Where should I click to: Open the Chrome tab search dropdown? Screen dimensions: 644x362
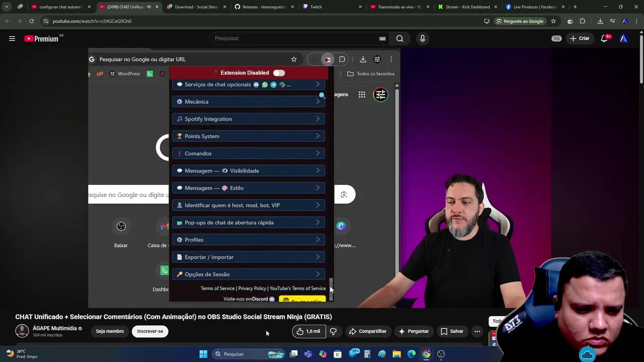[7, 7]
